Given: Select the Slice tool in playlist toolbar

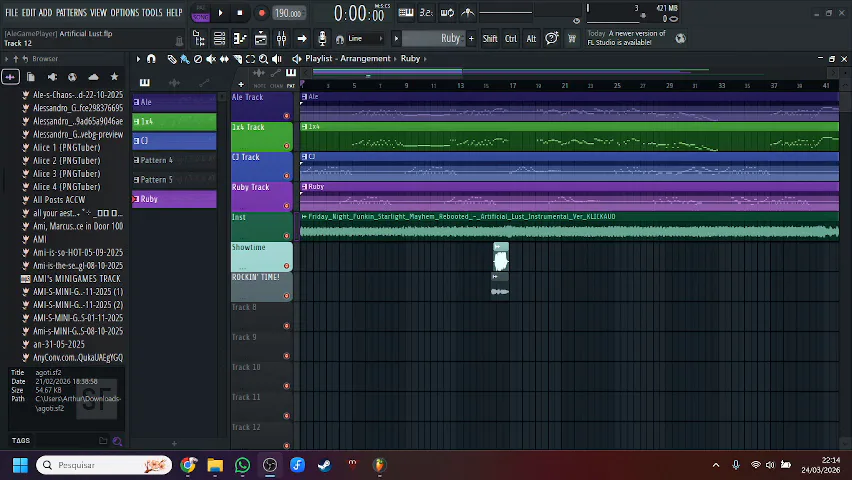Looking at the screenshot, I should (237, 59).
